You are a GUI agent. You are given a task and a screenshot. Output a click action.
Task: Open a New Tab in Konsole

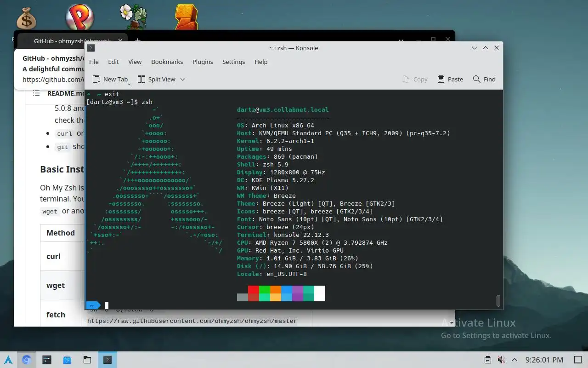(110, 79)
